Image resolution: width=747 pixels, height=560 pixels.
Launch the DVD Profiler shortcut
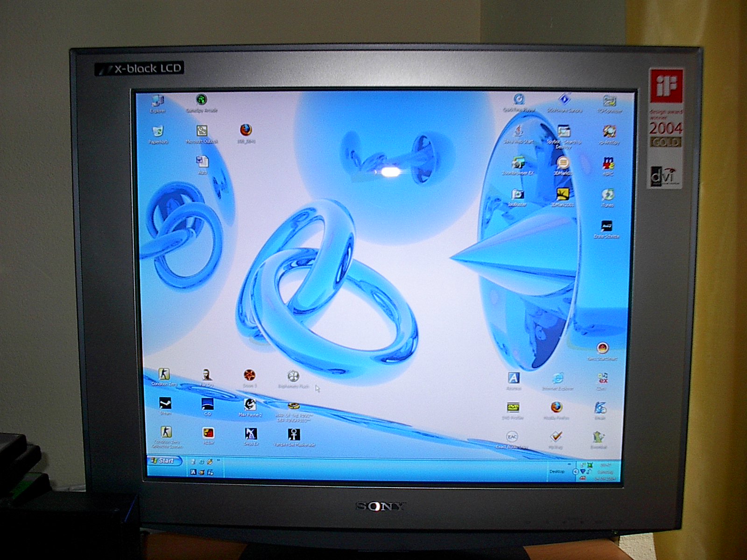click(513, 408)
